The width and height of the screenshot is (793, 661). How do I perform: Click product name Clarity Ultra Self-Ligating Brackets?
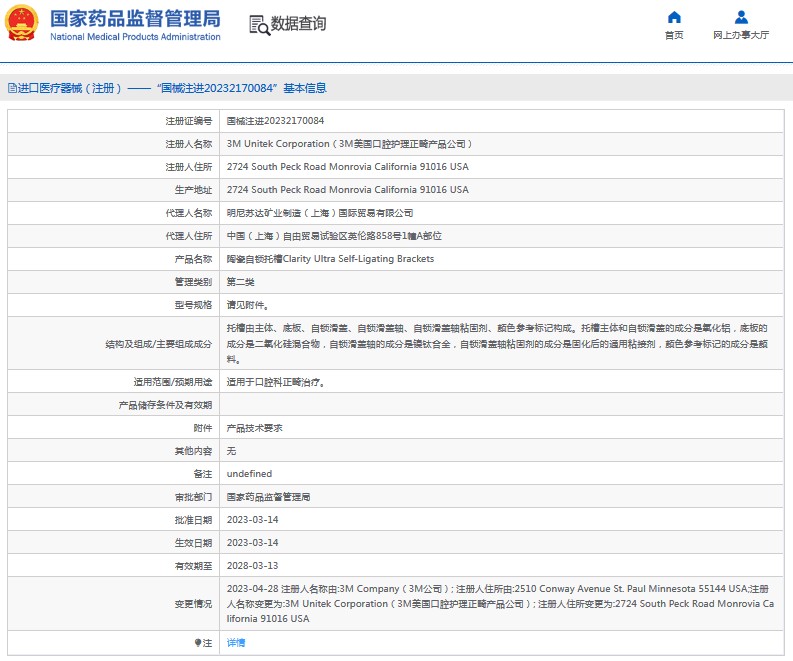(x=330, y=258)
